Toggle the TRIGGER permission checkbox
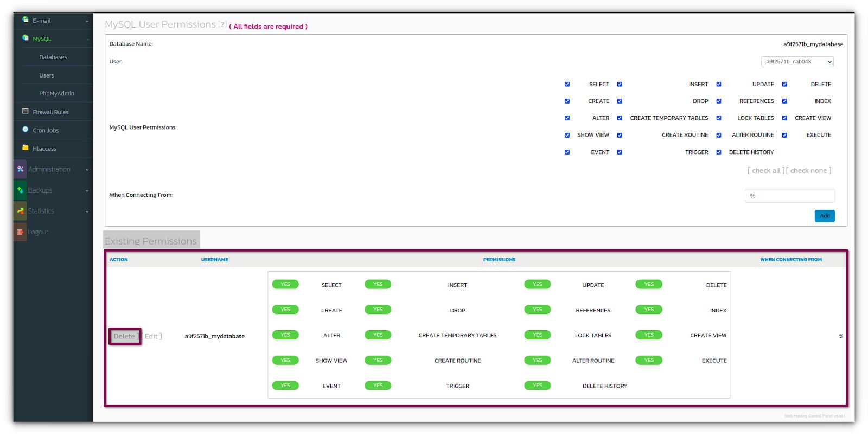Viewport: 868px width, 436px height. click(x=620, y=152)
